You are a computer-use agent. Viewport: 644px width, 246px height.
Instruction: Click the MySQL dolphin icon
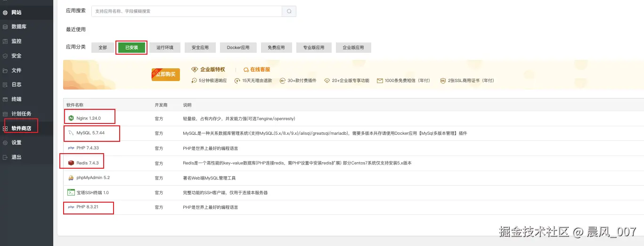point(71,133)
